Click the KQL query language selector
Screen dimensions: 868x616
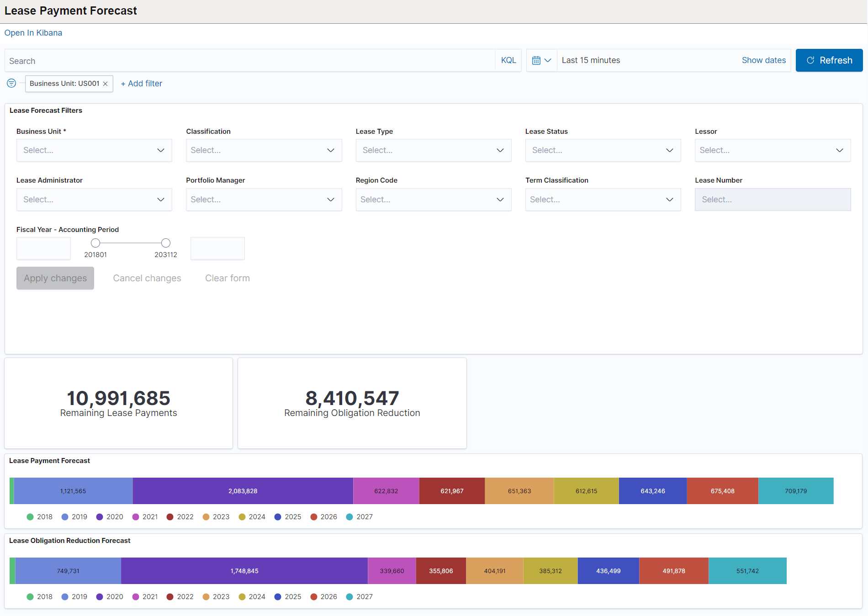coord(508,60)
